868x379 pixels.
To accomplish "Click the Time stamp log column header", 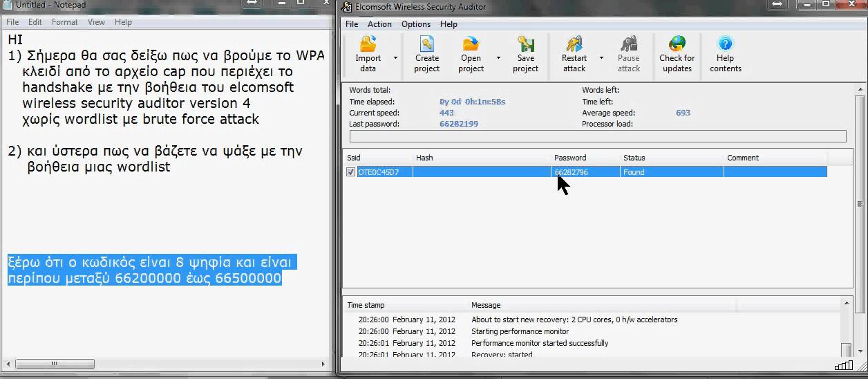I will coord(405,305).
